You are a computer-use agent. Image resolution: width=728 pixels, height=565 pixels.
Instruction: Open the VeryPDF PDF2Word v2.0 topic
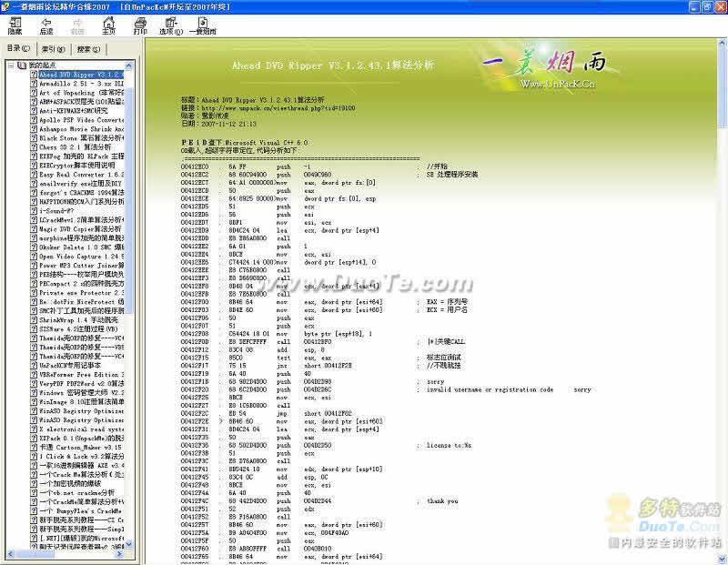click(81, 383)
